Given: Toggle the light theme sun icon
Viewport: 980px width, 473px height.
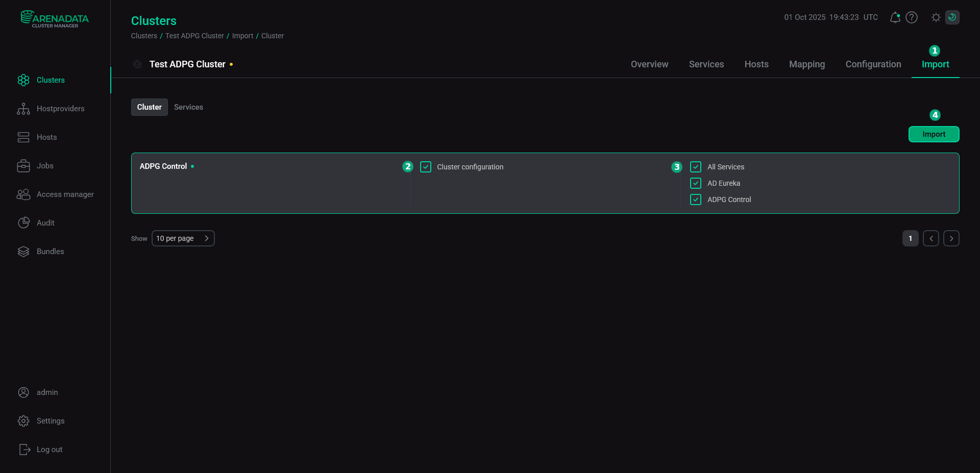Looking at the screenshot, I should 936,17.
